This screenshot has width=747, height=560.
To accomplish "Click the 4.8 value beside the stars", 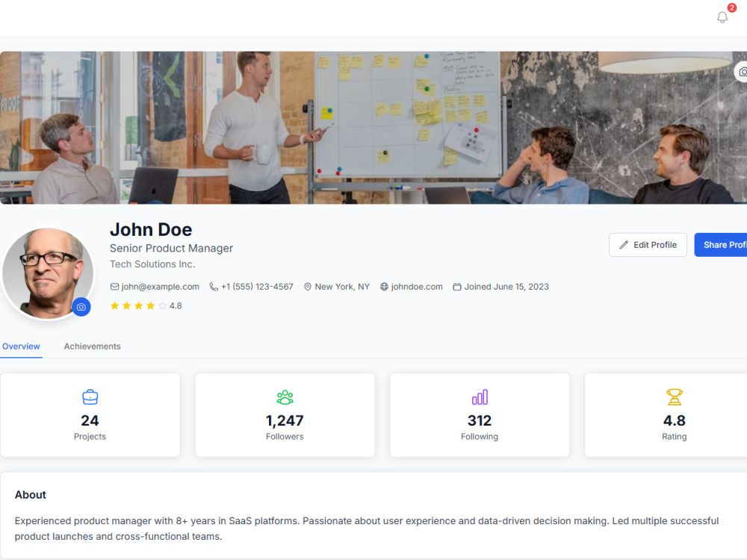I will (x=176, y=305).
